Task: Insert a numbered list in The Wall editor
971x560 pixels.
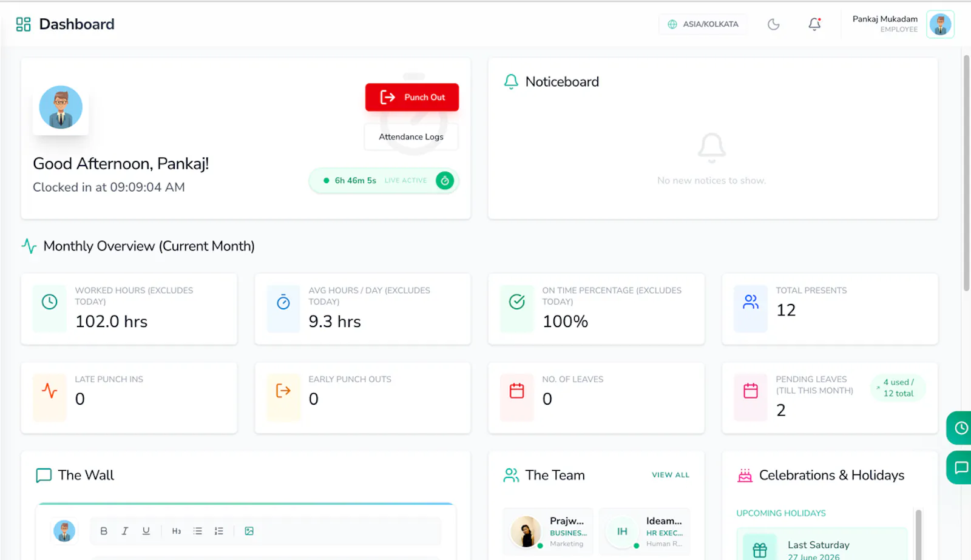Action: pos(219,531)
